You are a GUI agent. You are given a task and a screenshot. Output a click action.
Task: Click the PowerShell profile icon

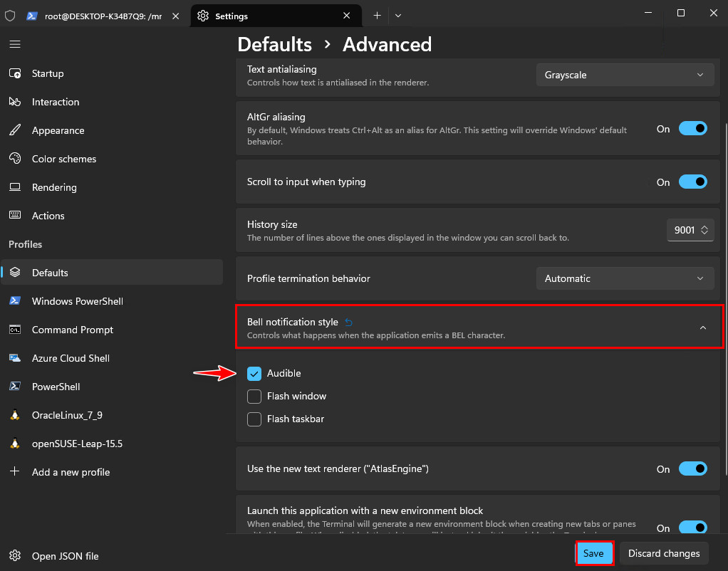tap(15, 386)
